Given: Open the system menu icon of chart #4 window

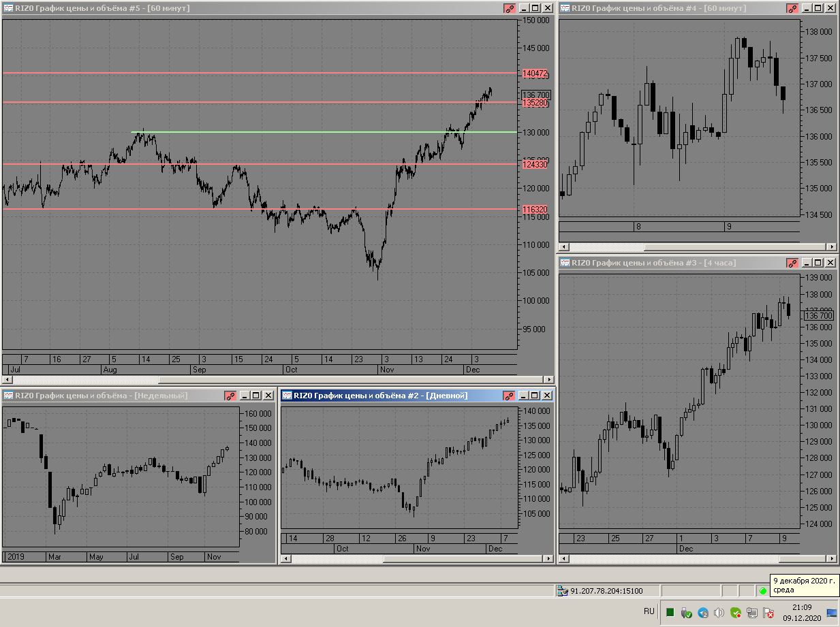Looking at the screenshot, I should [x=565, y=9].
